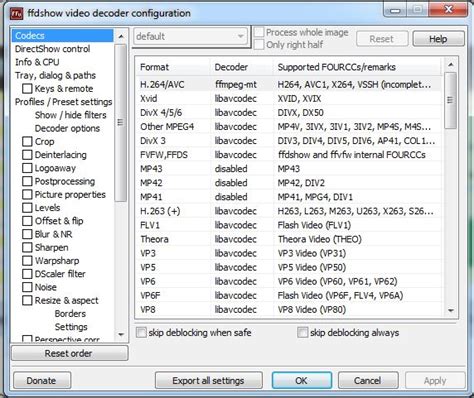
Task: Enable DScaler filter checkbox
Action: tap(27, 274)
